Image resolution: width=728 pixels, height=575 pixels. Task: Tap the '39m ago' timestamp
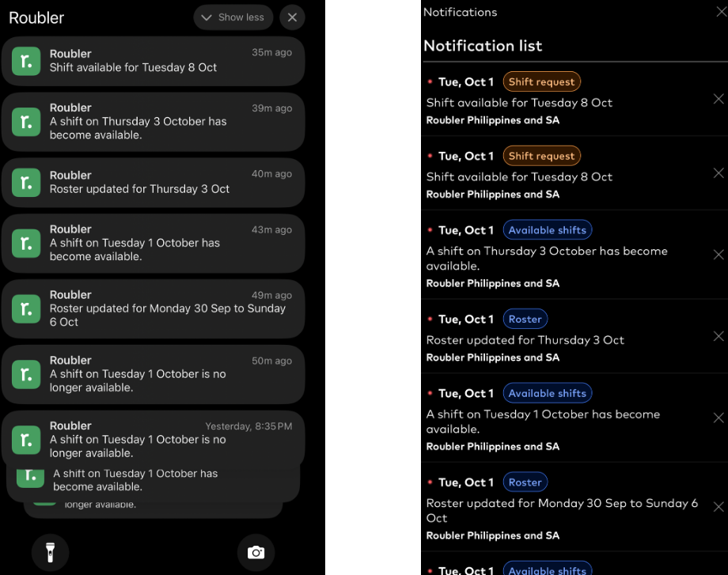pos(271,108)
